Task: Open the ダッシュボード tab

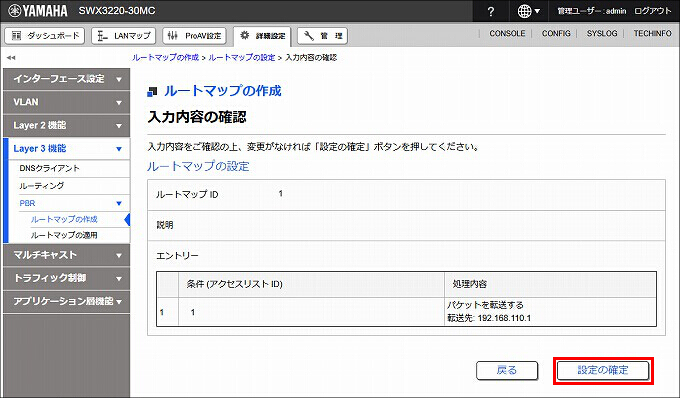Action: point(45,36)
